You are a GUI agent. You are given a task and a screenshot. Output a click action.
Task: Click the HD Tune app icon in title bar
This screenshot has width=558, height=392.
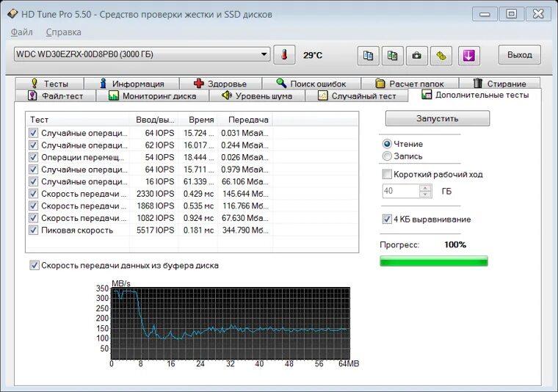pos(12,14)
